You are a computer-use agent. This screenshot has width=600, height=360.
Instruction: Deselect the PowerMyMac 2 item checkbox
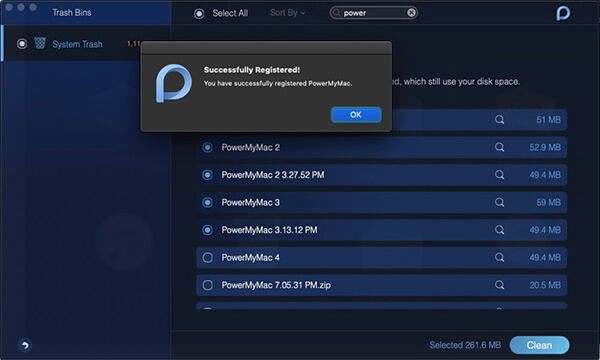click(x=207, y=147)
